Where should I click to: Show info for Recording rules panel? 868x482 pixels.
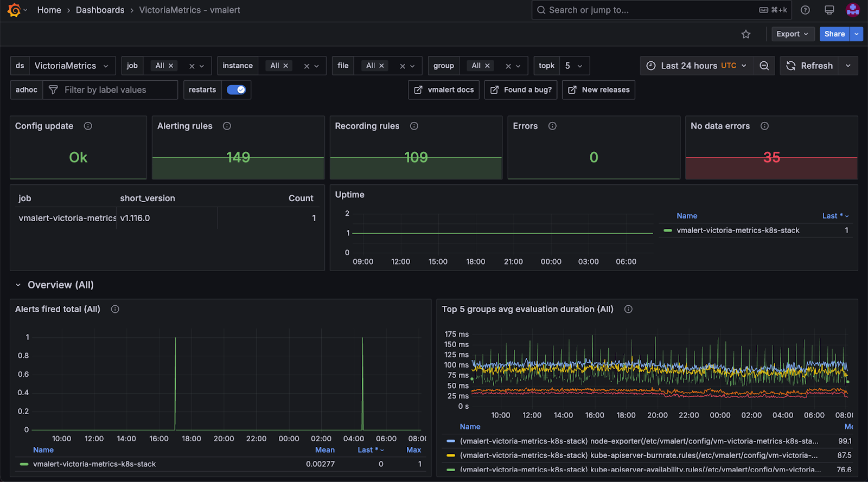[x=414, y=126]
